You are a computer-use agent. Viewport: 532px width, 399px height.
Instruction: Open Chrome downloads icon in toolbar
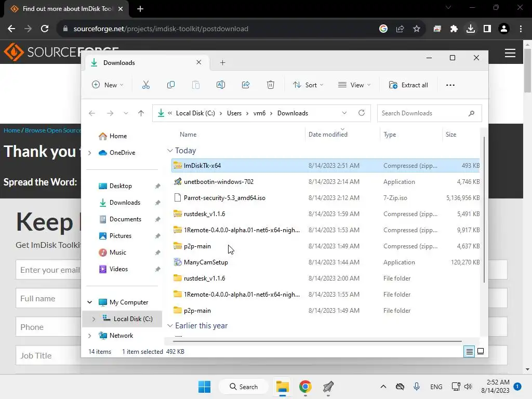(x=471, y=29)
